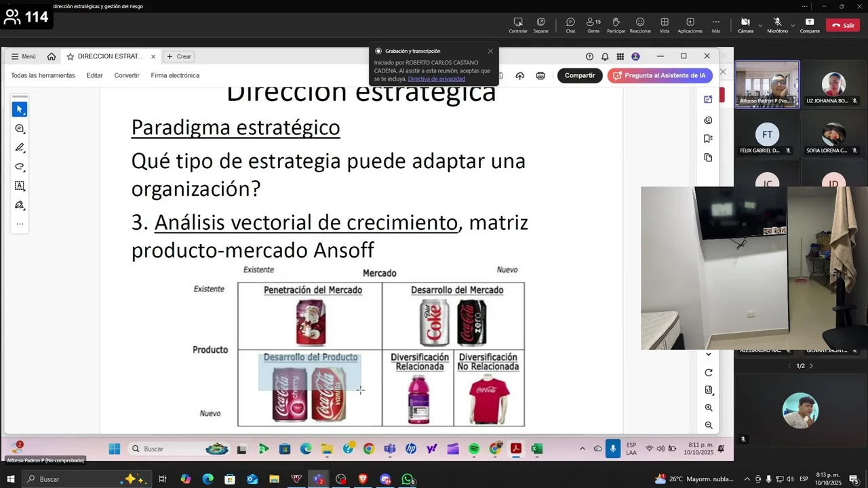Open the Reaccionar reactions menu

coord(640,25)
